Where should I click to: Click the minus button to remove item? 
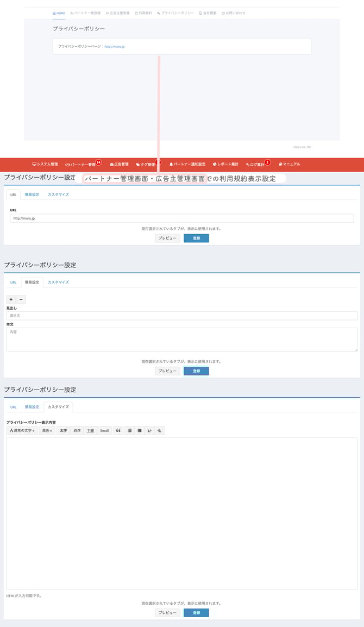click(x=21, y=299)
